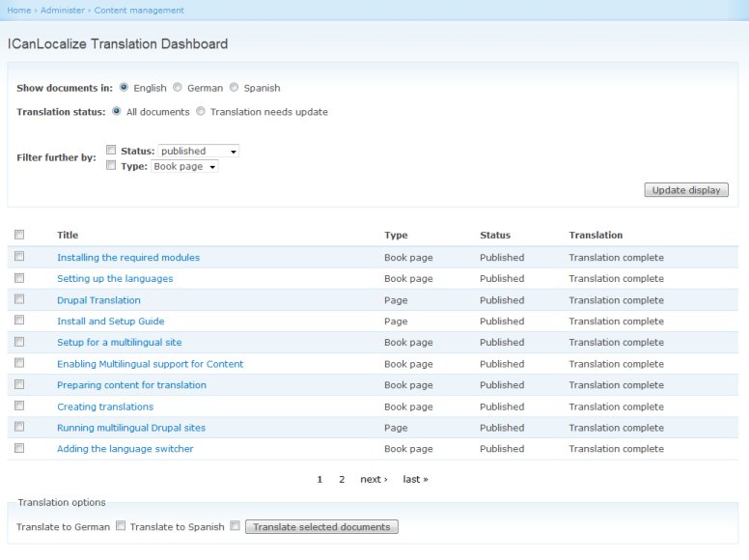Jump to the last page of results
749x560 pixels.
tap(415, 480)
